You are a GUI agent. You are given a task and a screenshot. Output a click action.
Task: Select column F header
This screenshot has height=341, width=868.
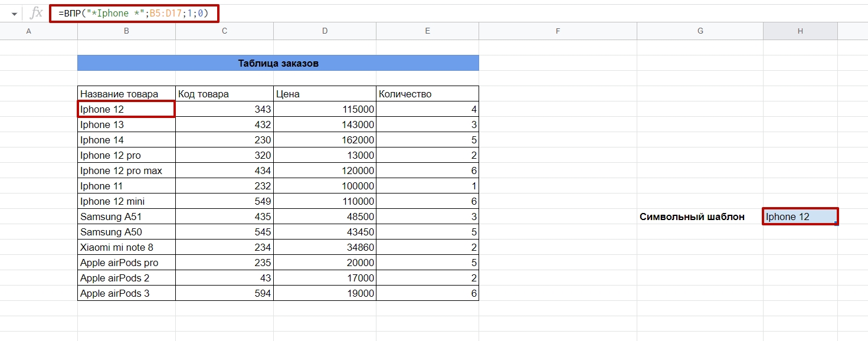pyautogui.click(x=558, y=31)
